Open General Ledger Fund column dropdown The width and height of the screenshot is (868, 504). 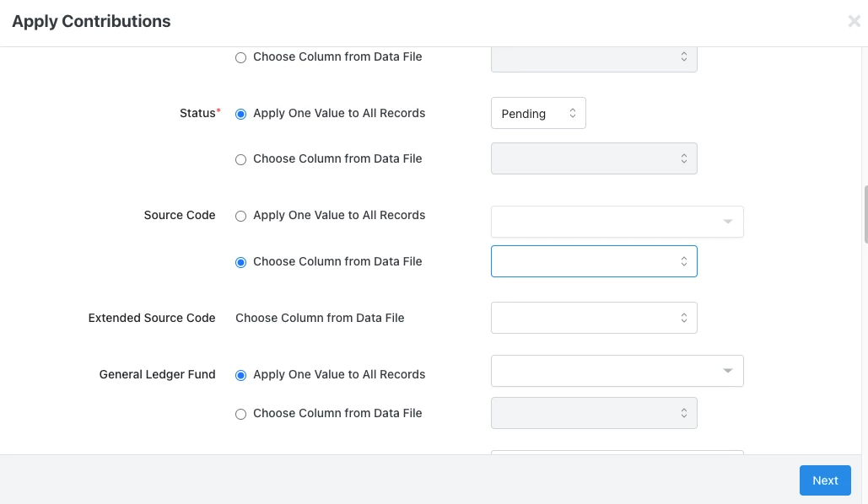(x=594, y=413)
